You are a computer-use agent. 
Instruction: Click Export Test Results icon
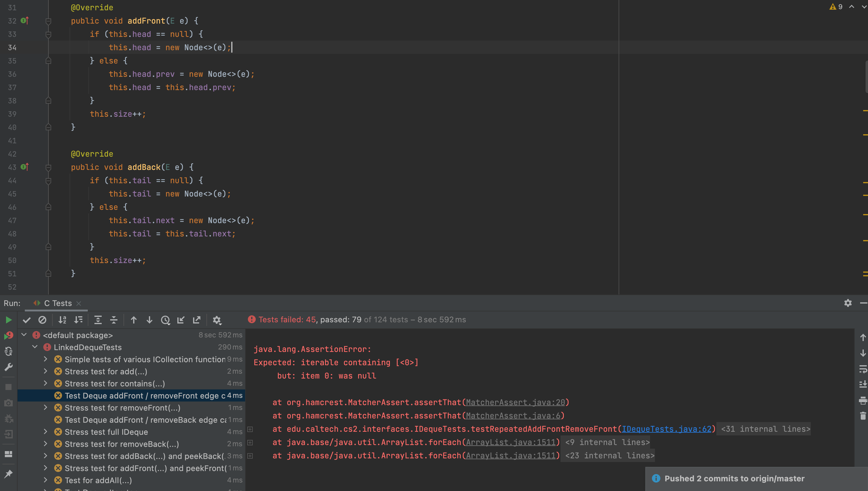click(197, 320)
